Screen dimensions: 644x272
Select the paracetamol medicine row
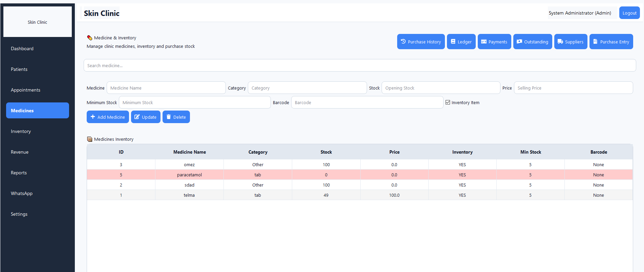point(360,175)
